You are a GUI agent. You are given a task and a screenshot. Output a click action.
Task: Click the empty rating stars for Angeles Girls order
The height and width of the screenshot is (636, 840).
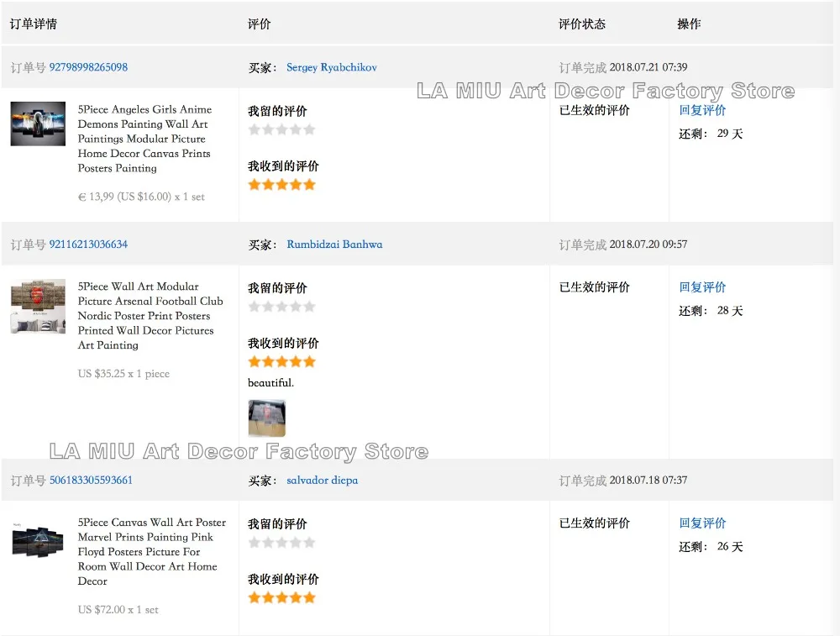click(x=281, y=129)
